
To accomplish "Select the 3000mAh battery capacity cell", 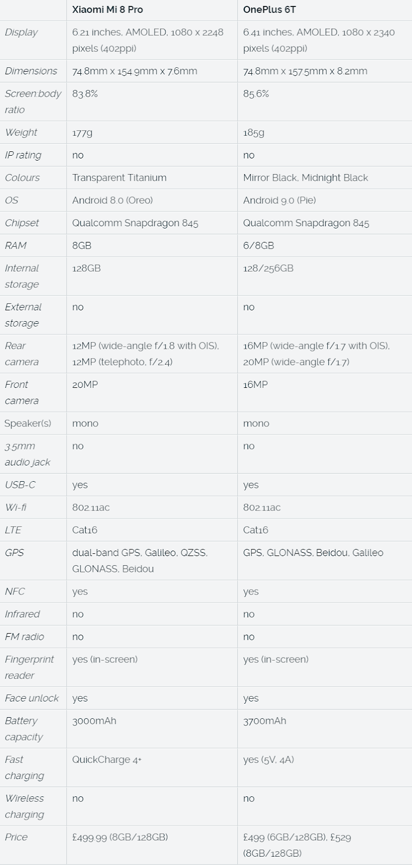I will click(x=94, y=721).
